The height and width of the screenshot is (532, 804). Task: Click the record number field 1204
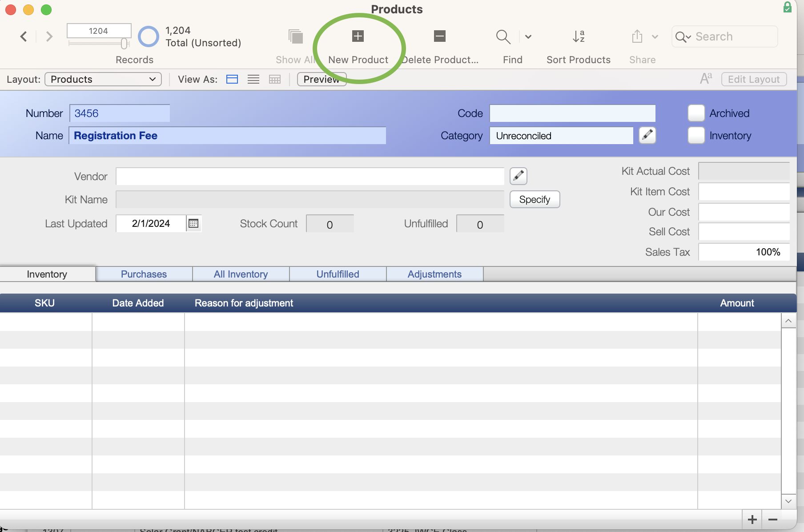pos(99,31)
